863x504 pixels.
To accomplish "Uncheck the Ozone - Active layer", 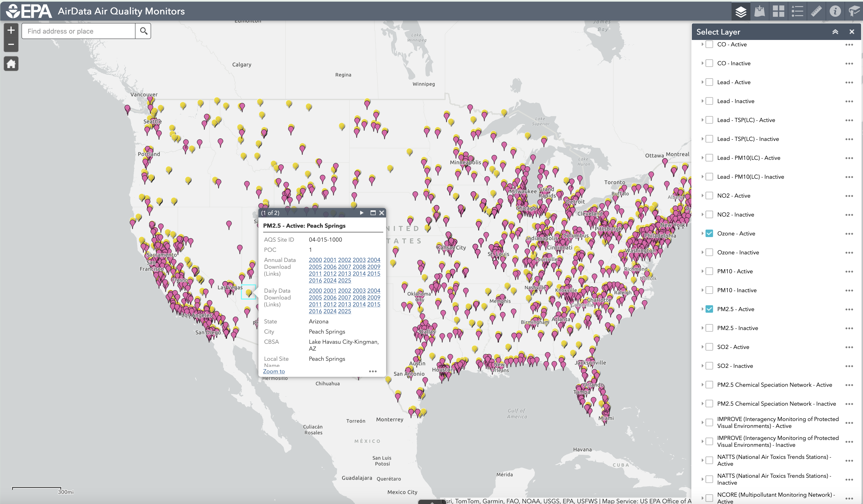I will pos(710,234).
